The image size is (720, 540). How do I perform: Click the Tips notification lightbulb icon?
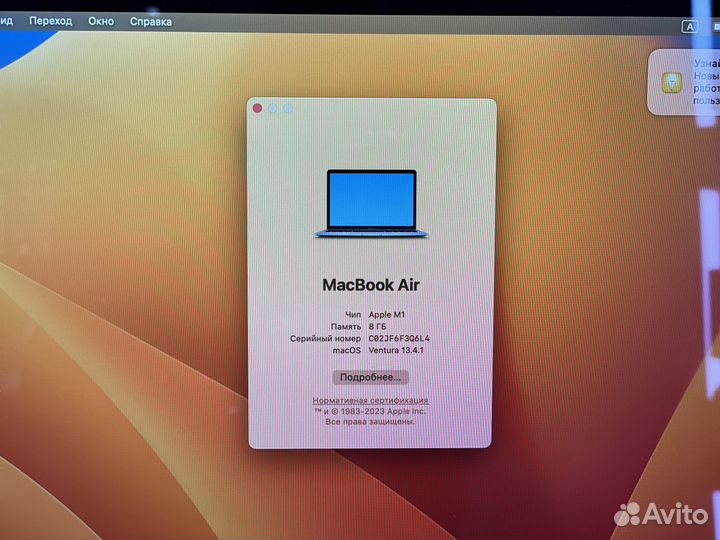pyautogui.click(x=671, y=84)
